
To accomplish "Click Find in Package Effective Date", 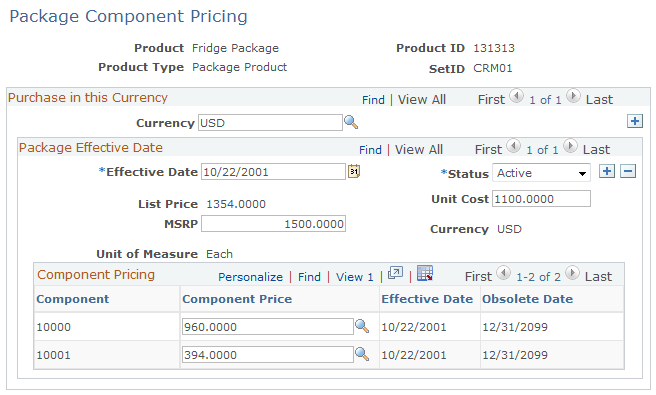I will click(x=370, y=150).
